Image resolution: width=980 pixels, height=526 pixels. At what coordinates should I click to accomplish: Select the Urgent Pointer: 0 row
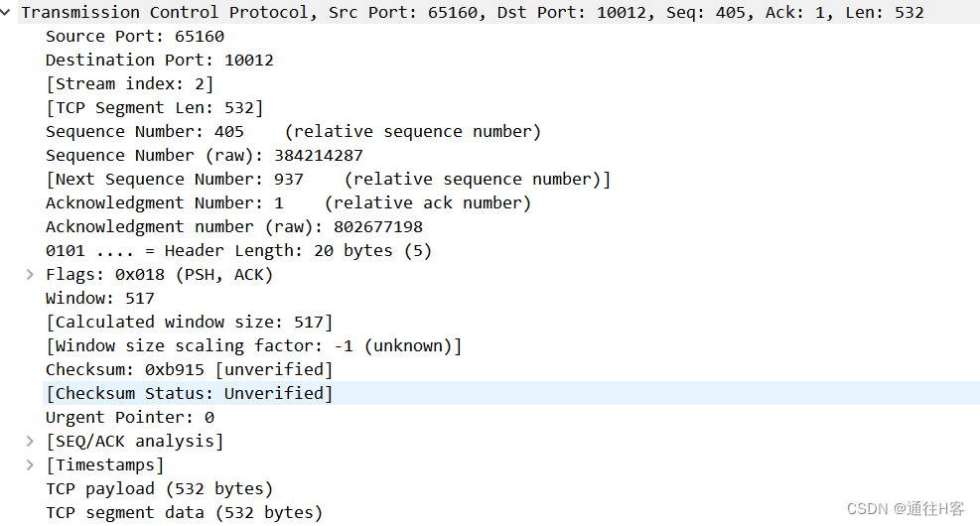click(129, 418)
